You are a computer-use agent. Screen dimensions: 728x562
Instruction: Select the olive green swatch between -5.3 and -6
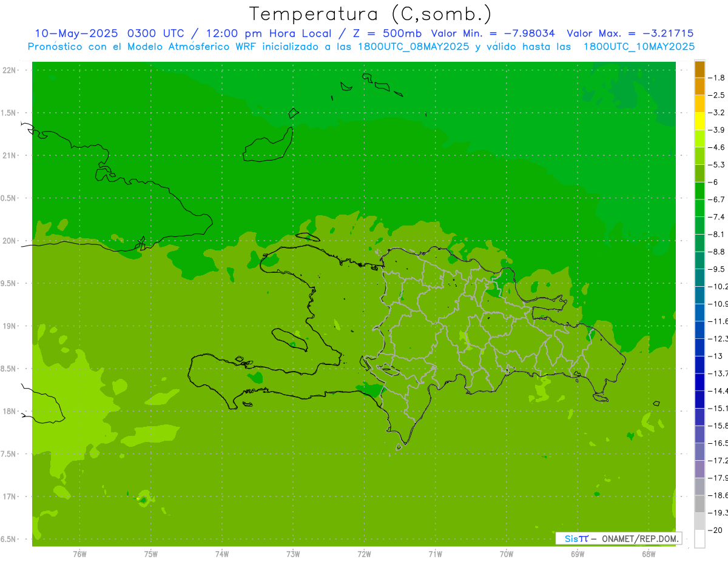(699, 173)
